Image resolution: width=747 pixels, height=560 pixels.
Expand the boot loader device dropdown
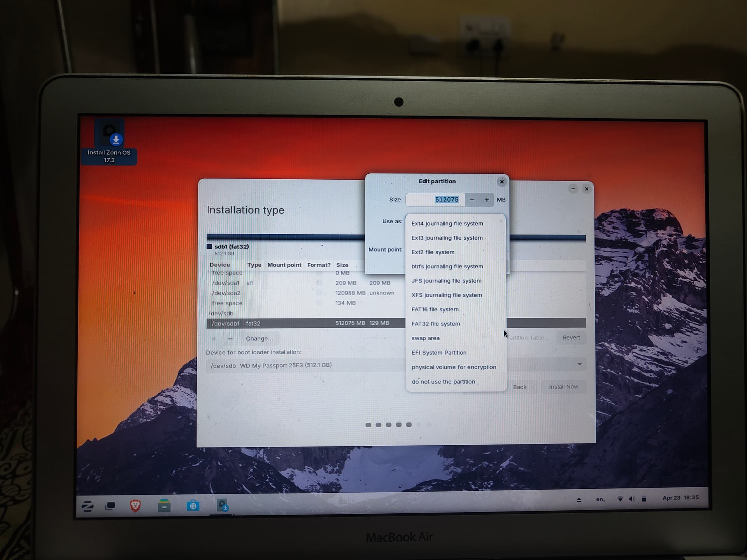[x=396, y=365]
